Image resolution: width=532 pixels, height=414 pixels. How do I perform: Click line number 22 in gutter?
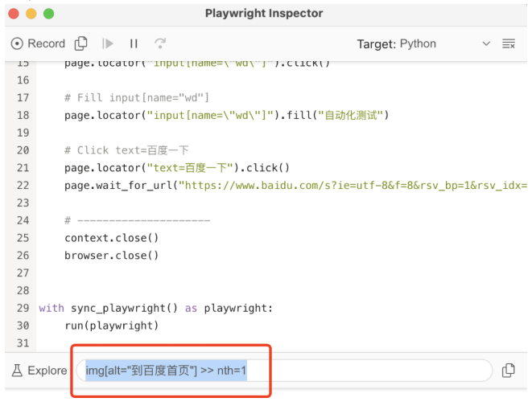23,186
